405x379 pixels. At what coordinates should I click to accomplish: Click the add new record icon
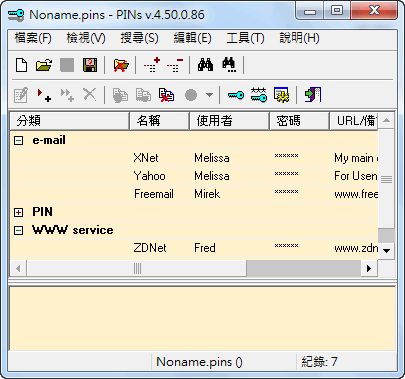pyautogui.click(x=44, y=95)
